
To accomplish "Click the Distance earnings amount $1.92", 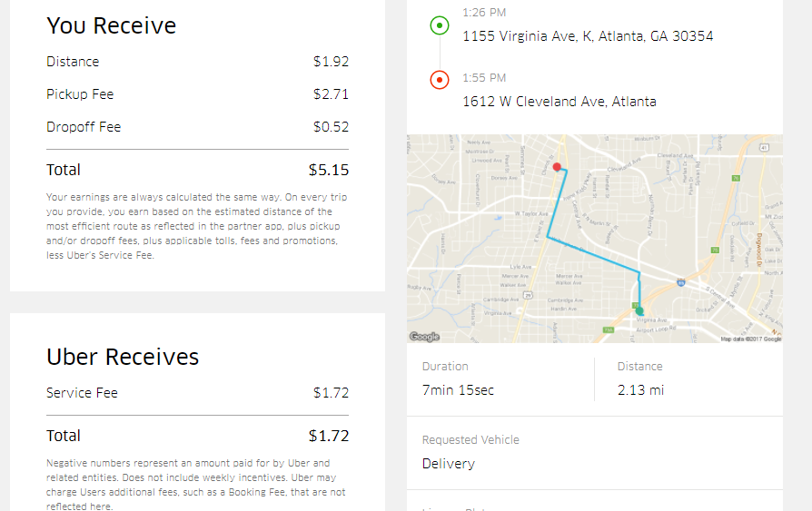I will (x=331, y=62).
